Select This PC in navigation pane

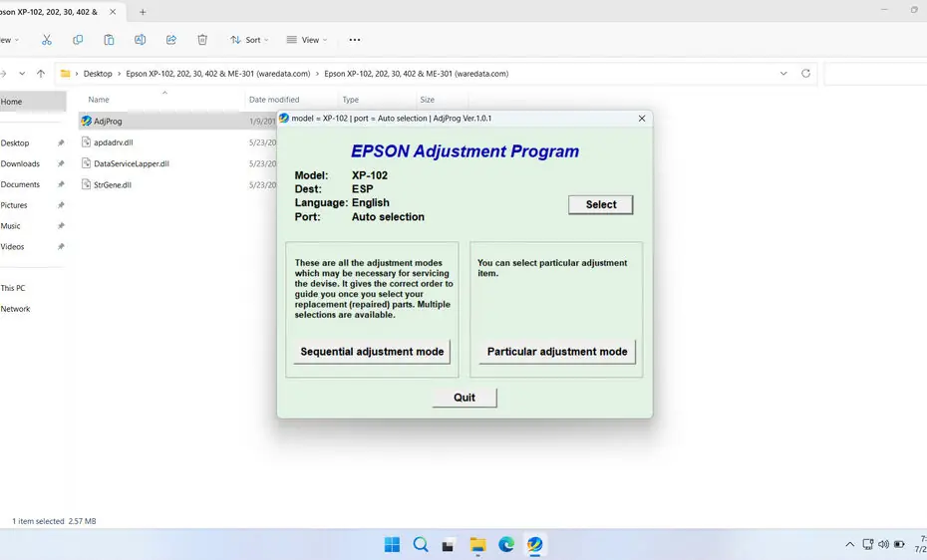13,288
